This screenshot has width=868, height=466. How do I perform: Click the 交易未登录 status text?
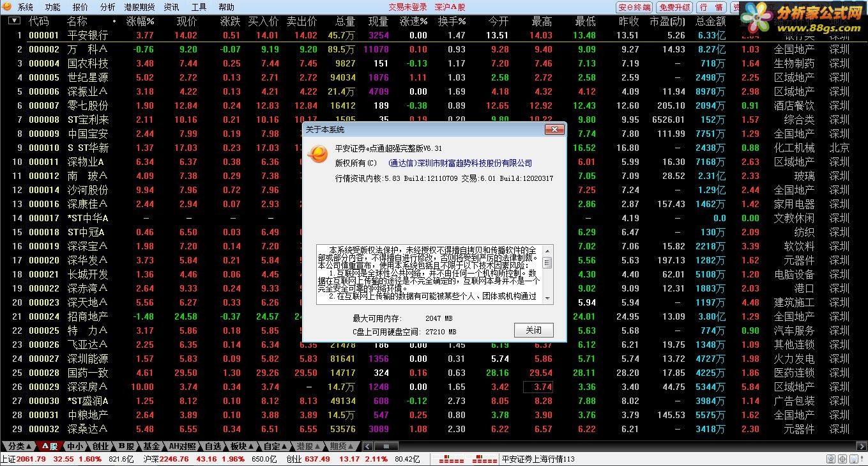(407, 7)
